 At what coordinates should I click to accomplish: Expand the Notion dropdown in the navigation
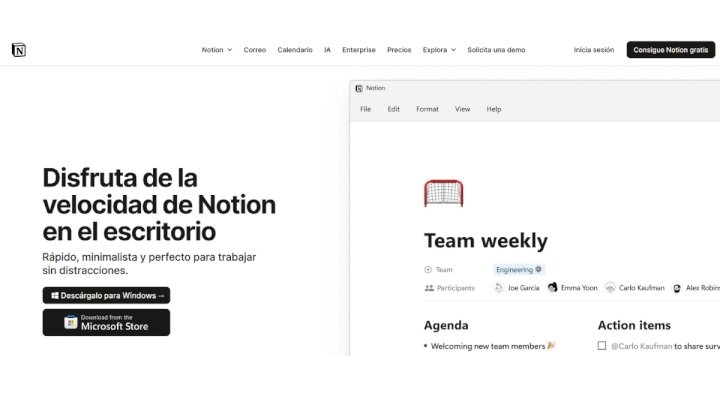pos(216,50)
